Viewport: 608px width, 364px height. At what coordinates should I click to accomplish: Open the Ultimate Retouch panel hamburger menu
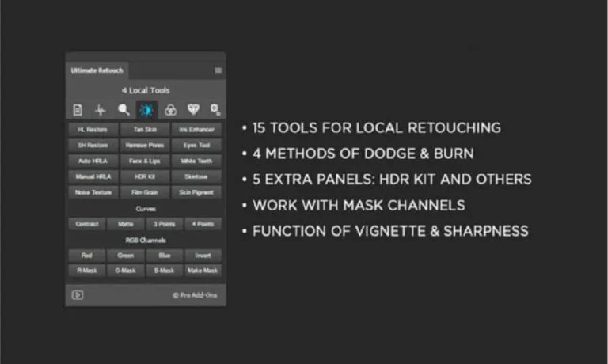click(218, 70)
